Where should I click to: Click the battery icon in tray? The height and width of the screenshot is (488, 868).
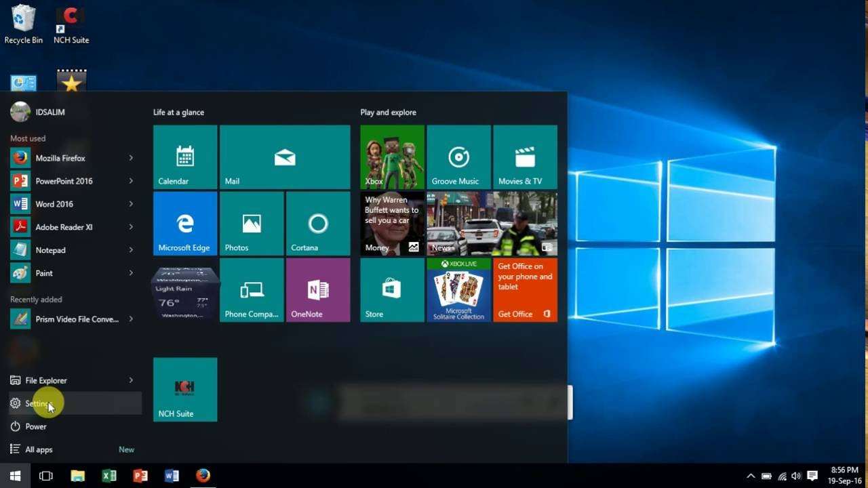click(766, 476)
